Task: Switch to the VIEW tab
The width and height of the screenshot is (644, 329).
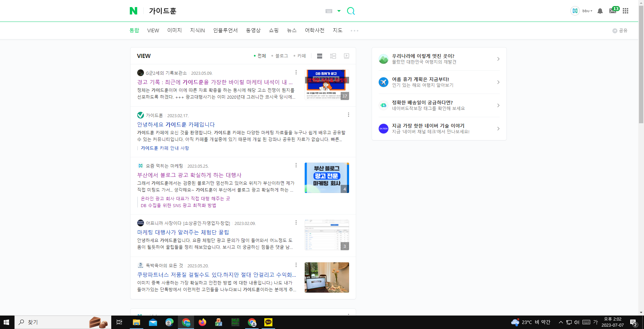Action: click(153, 30)
